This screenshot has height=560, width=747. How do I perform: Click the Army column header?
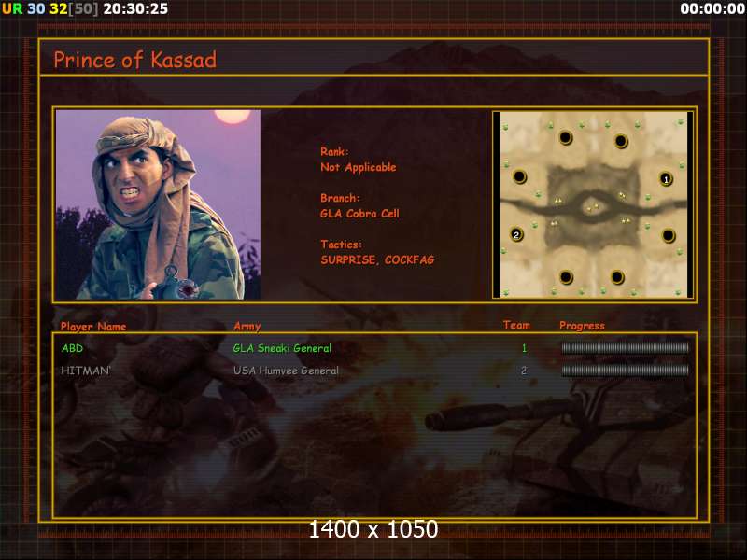247,326
